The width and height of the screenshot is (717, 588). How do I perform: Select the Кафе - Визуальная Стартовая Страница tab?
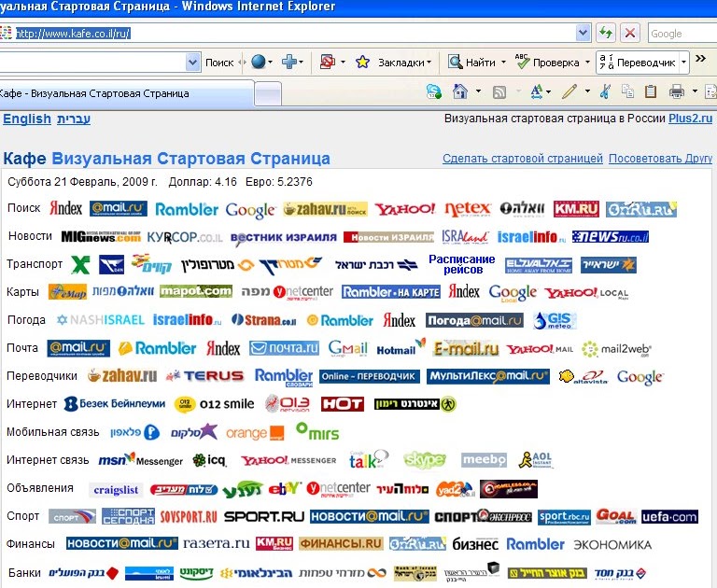125,94
